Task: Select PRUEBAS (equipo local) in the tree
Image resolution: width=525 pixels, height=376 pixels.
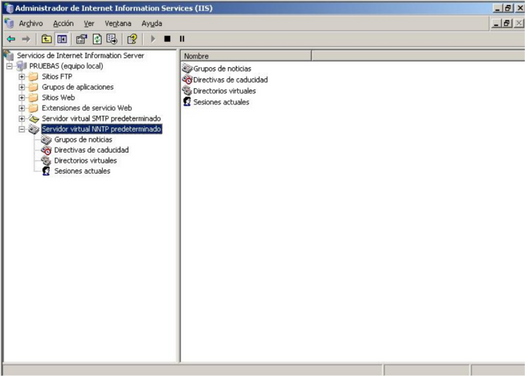Action: pos(66,66)
